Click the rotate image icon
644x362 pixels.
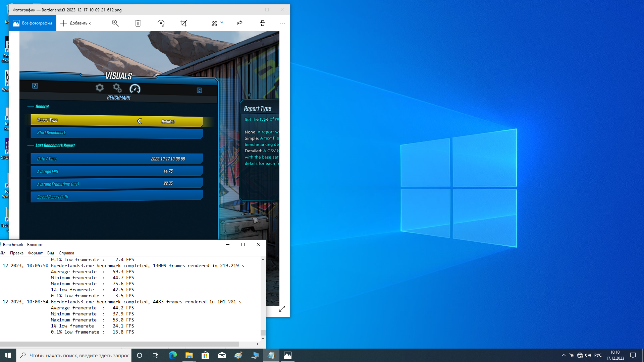[161, 23]
